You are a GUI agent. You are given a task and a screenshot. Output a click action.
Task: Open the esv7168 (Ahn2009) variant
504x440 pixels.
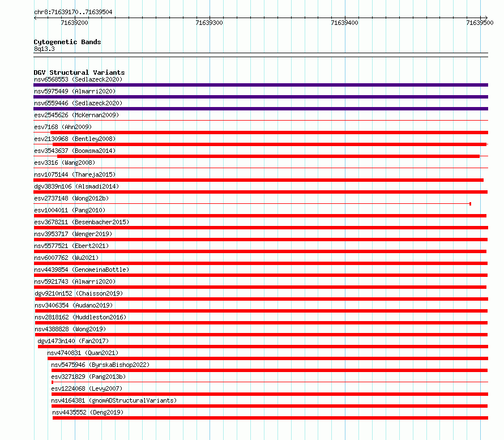pos(63,127)
